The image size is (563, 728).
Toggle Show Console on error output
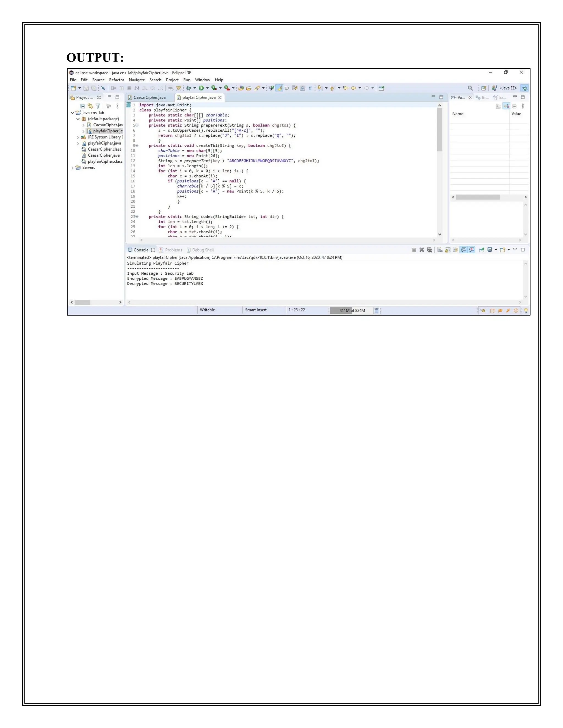471,250
